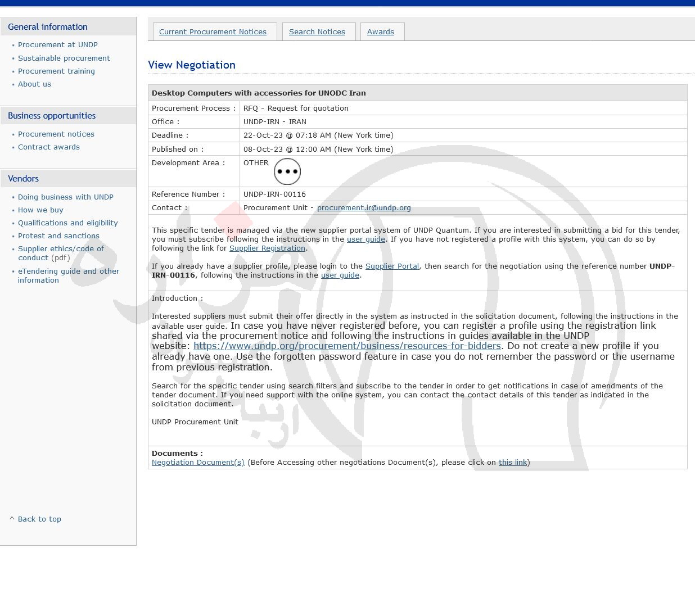Screen dimensions: 695x616
Task: Click the procurement.ir@undp.org email link
Action: coord(363,208)
